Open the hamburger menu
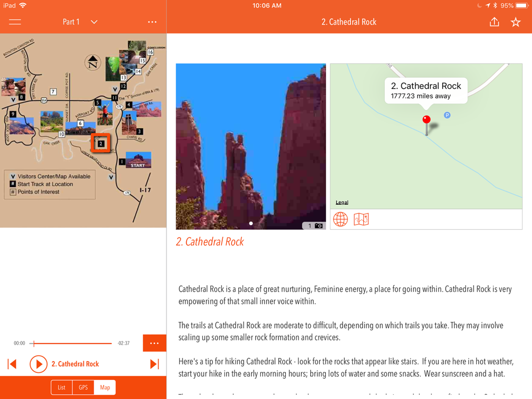This screenshot has width=532, height=399. [x=15, y=22]
